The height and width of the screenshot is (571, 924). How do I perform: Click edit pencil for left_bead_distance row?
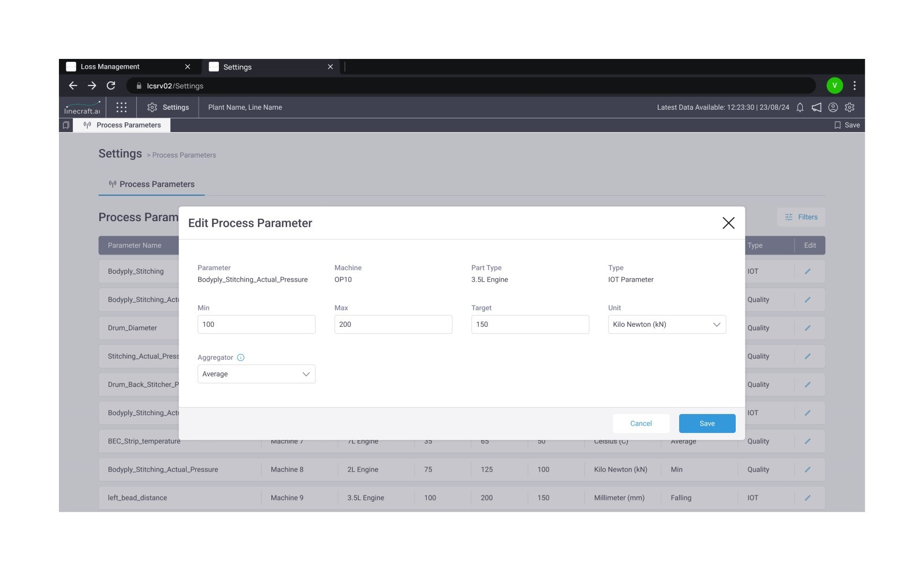point(807,498)
